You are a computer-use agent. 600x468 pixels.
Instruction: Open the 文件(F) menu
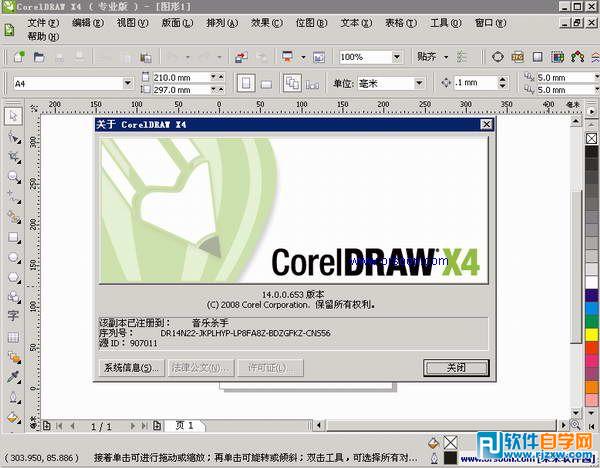43,23
